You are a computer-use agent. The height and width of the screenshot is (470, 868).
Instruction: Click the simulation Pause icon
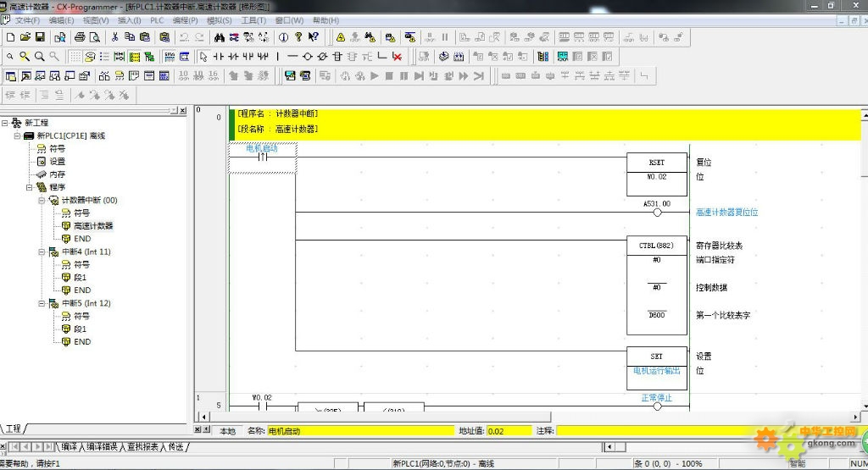pyautogui.click(x=404, y=75)
